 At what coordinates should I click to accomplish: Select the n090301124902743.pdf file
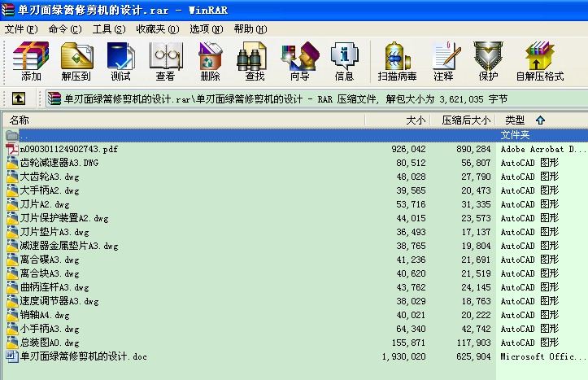(69, 149)
